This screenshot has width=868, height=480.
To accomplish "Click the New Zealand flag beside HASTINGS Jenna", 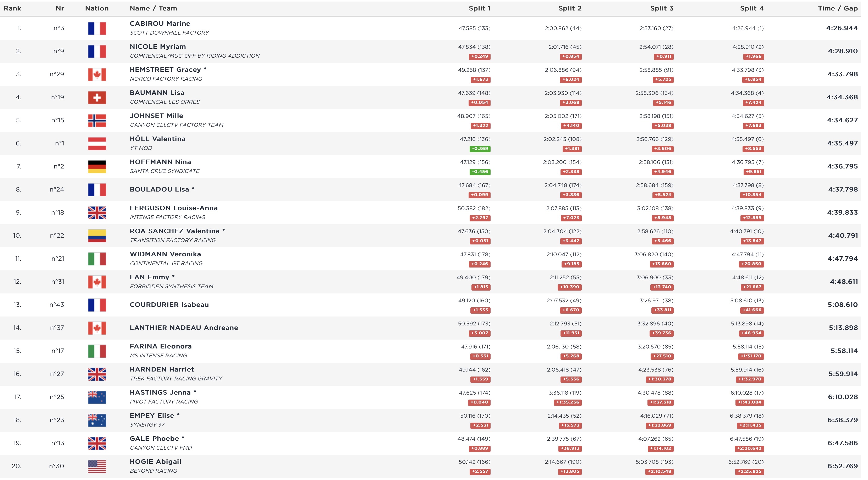I will [98, 398].
